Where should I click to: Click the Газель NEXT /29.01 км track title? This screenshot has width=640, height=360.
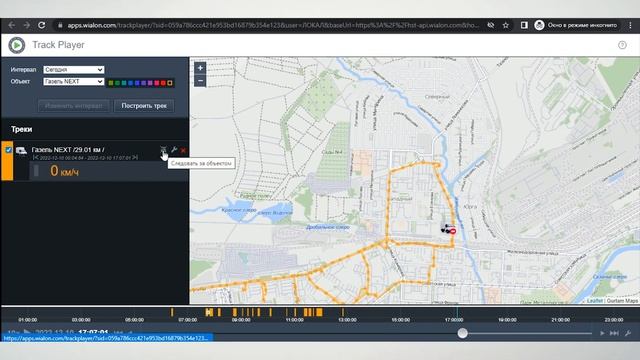pos(68,150)
